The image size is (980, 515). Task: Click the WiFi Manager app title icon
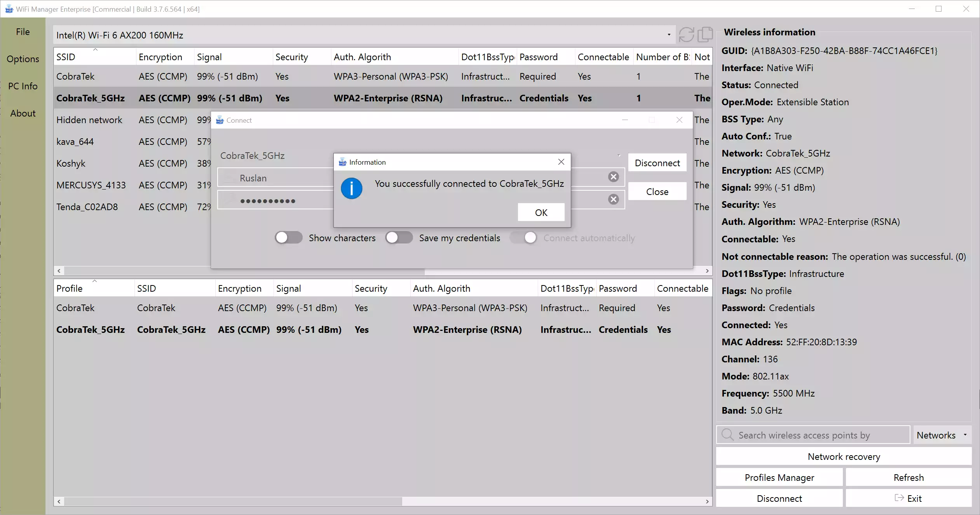(9, 9)
